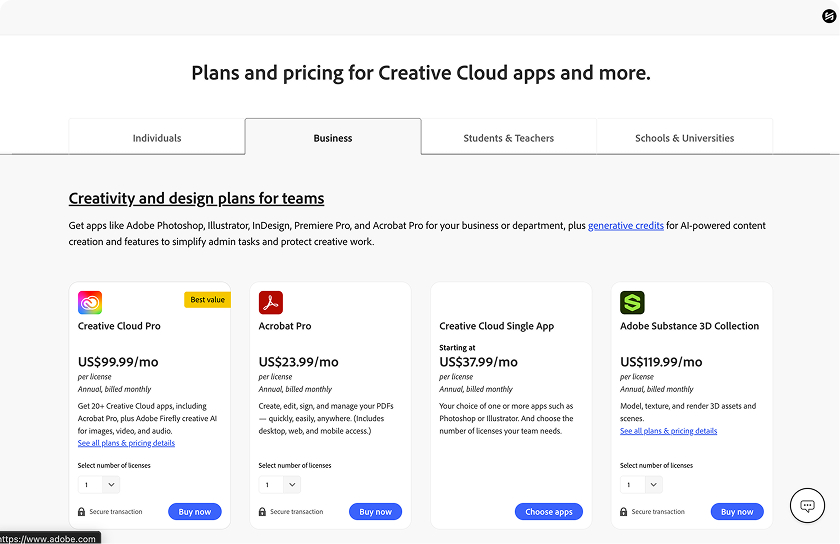Screen dimensions: 840x544
Task: Click Substance 3D secure transaction lock icon
Action: coord(624,512)
